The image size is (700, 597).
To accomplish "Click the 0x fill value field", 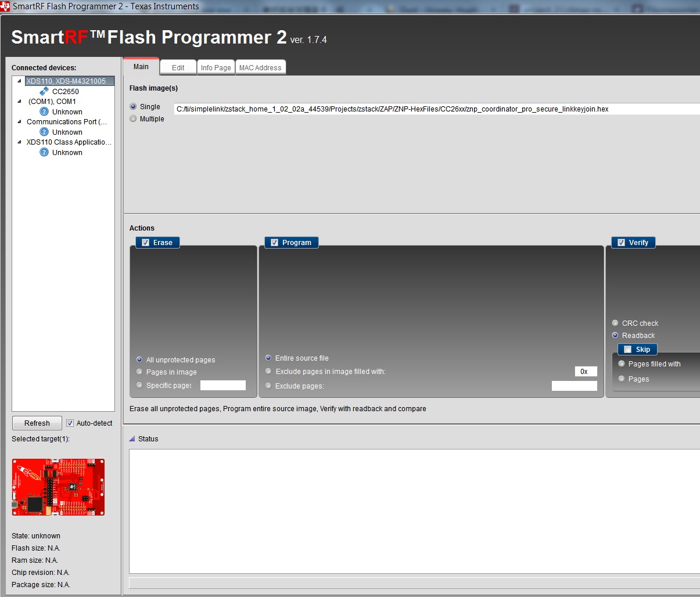I will pos(586,372).
